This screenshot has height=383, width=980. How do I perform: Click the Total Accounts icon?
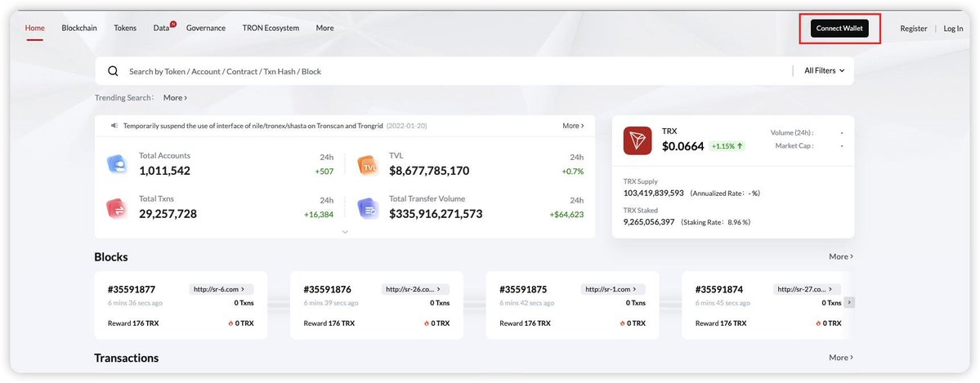(118, 164)
